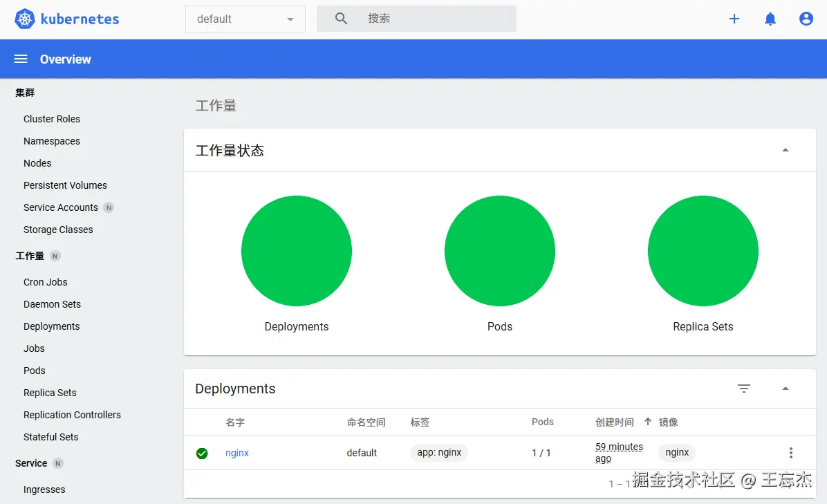Viewport: 827px width, 504px height.
Task: Collapse the Deployments card
Action: click(786, 389)
